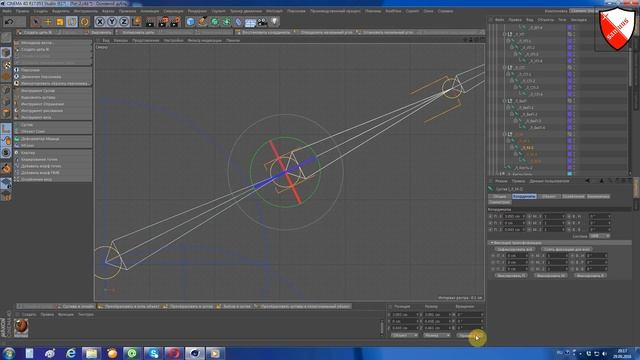Open the File menu in the main menu bar
640x360 pixels.
7,11
